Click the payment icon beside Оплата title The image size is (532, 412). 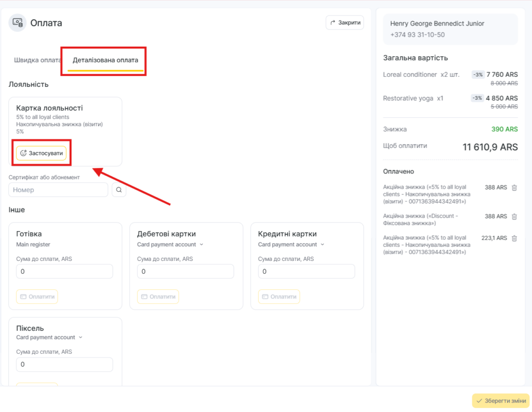click(x=18, y=23)
